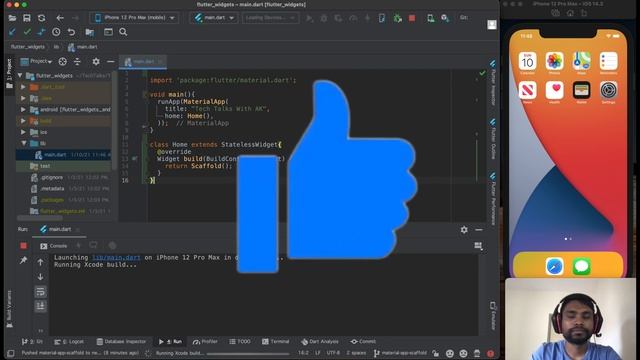Expand the android folder in tree
Image resolution: width=640 pixels, height=360 pixels.
[x=23, y=109]
